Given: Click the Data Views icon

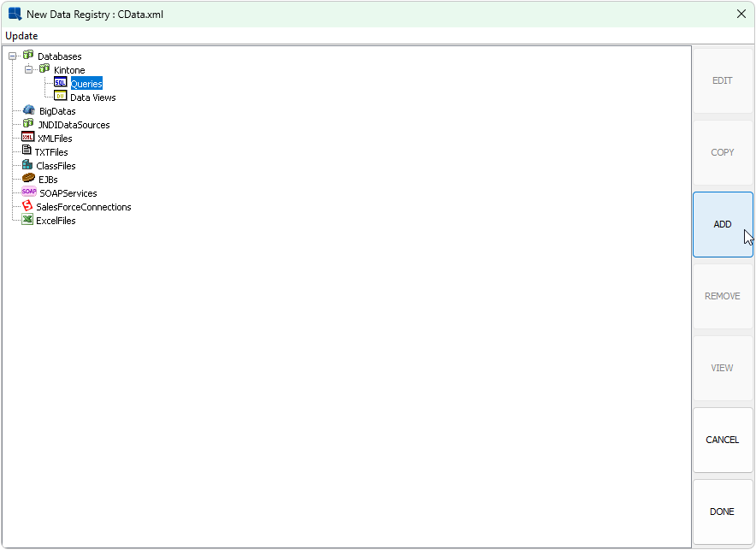Looking at the screenshot, I should [x=60, y=98].
